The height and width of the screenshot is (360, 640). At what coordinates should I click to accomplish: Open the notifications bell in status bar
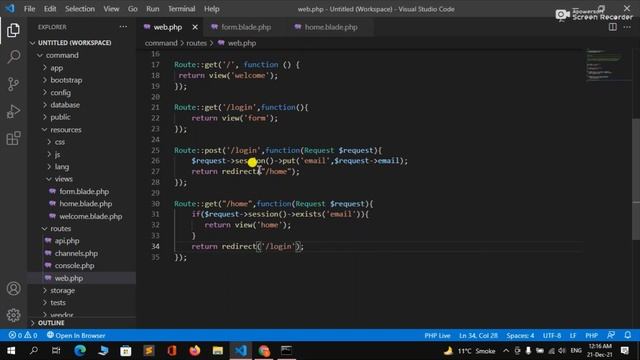tap(628, 335)
